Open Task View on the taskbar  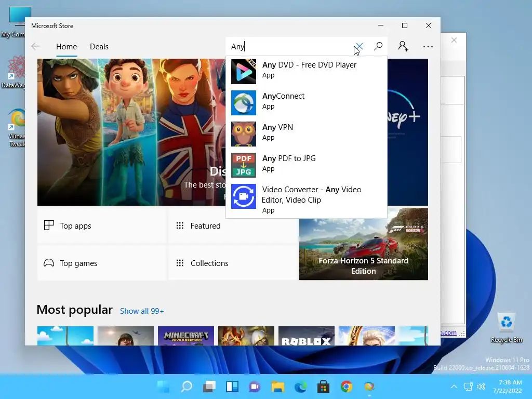coord(209,387)
